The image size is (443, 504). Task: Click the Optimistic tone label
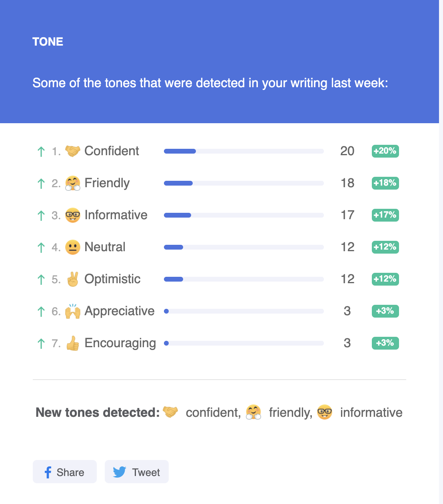[112, 279]
